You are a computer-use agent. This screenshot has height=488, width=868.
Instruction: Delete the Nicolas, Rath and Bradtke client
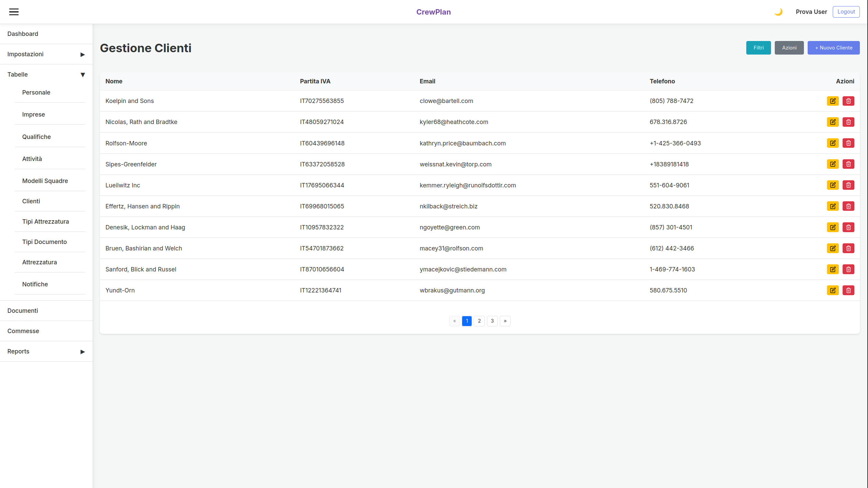(x=848, y=122)
